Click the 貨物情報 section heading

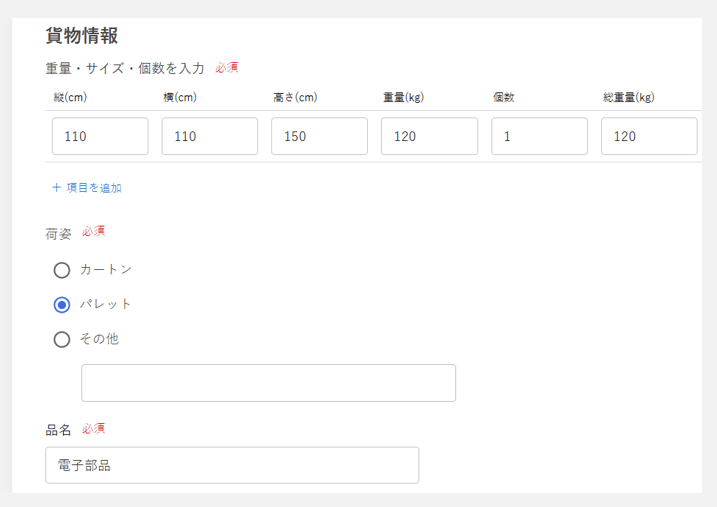(82, 36)
